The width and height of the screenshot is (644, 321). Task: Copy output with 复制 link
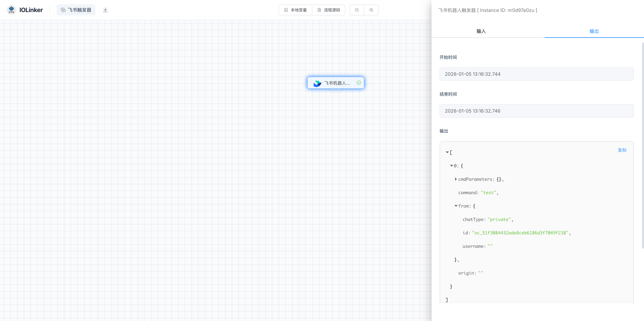point(622,150)
